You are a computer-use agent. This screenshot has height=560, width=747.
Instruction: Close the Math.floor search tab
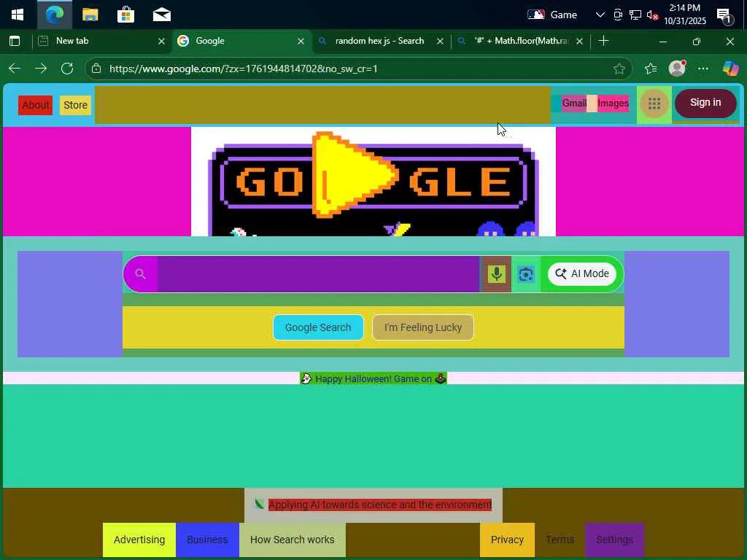pos(579,42)
